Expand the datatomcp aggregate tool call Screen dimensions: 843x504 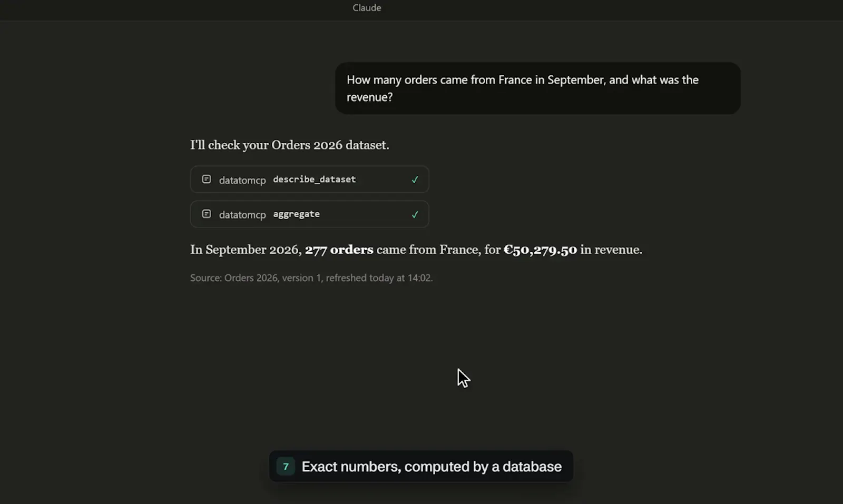(309, 214)
